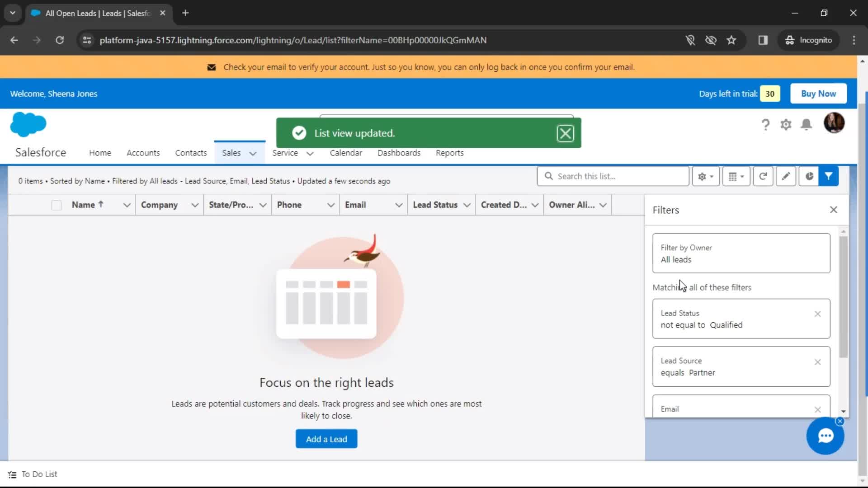Viewport: 868px width, 488px height.
Task: Click the pencil edit list icon
Action: (x=786, y=176)
